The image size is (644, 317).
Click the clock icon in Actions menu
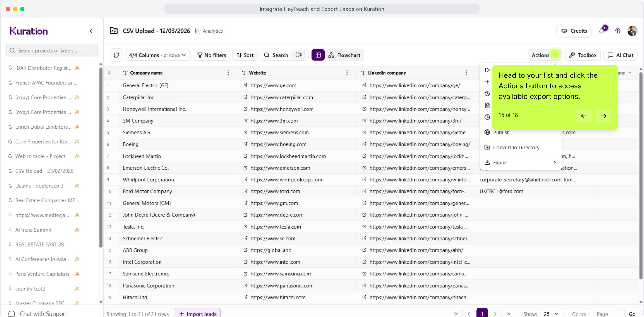[x=487, y=117]
